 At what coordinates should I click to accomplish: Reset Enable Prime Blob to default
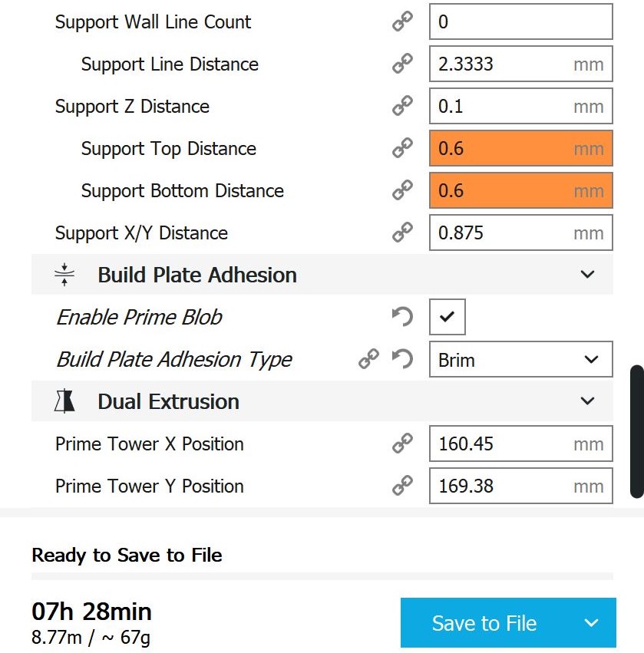click(402, 317)
